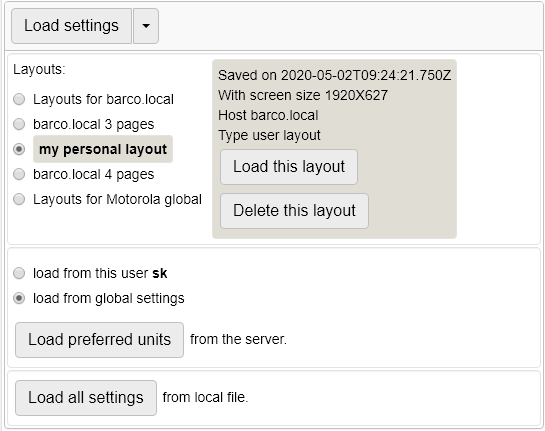This screenshot has height=431, width=545.
Task: Click the Load this layout button
Action: 289,167
